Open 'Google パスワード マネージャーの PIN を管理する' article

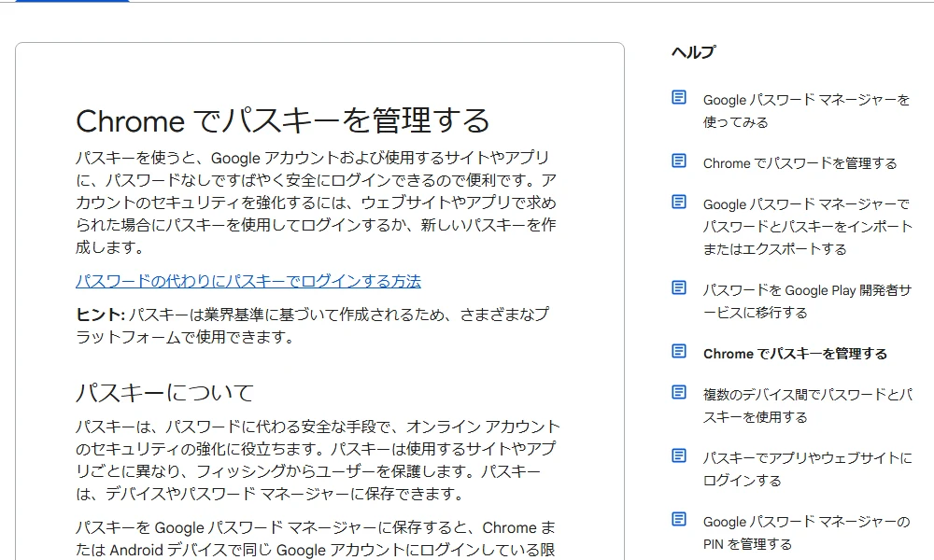coord(807,533)
